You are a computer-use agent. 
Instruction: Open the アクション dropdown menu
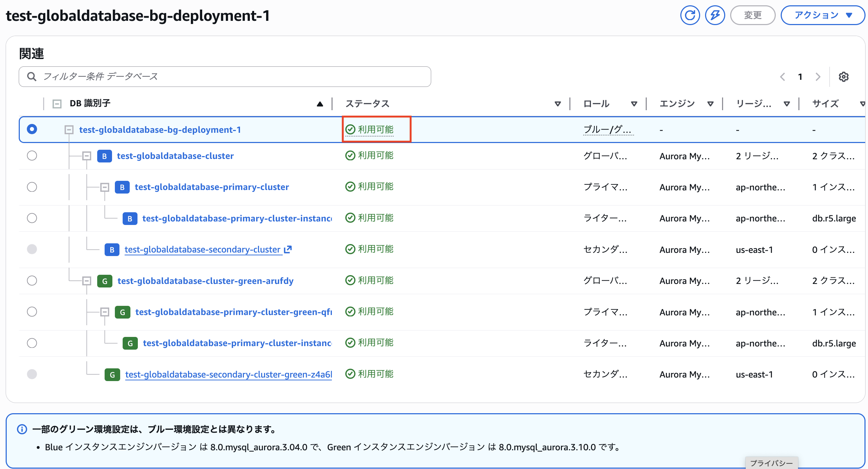(x=823, y=16)
